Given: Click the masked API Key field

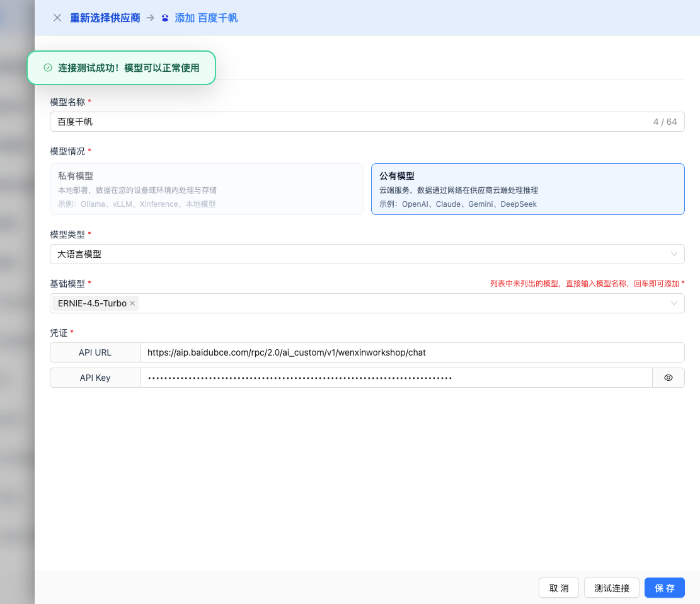Looking at the screenshot, I should (x=396, y=378).
